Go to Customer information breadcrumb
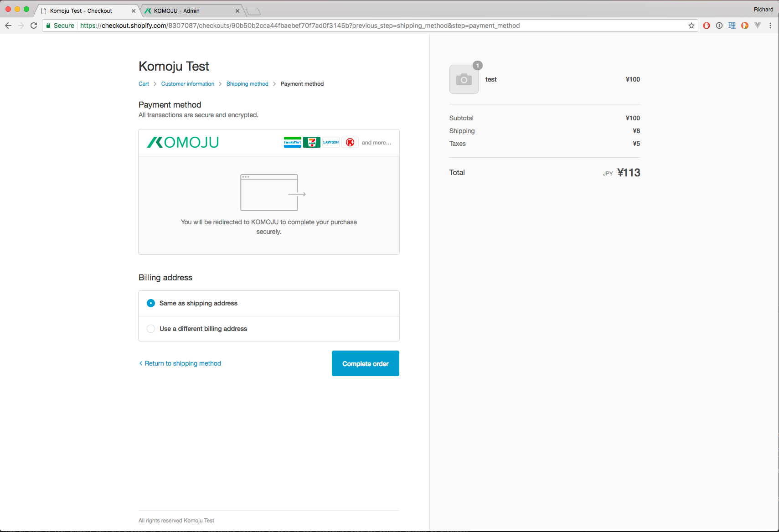This screenshot has width=779, height=532. click(188, 84)
